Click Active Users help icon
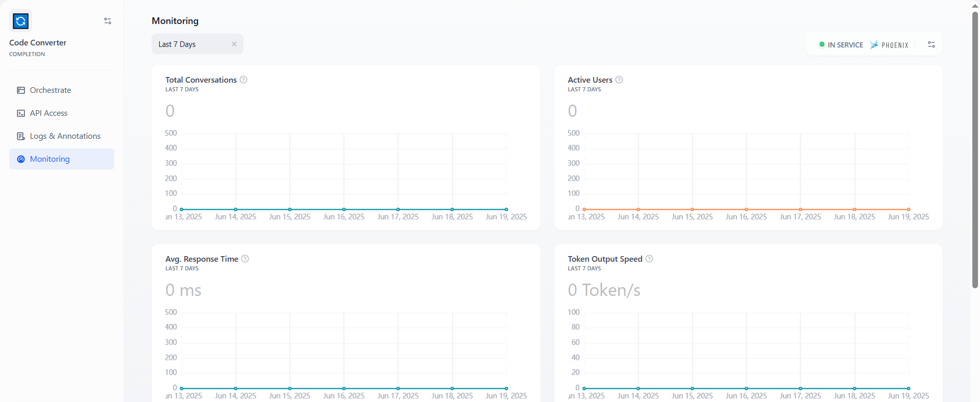The height and width of the screenshot is (402, 980). pyautogui.click(x=619, y=80)
